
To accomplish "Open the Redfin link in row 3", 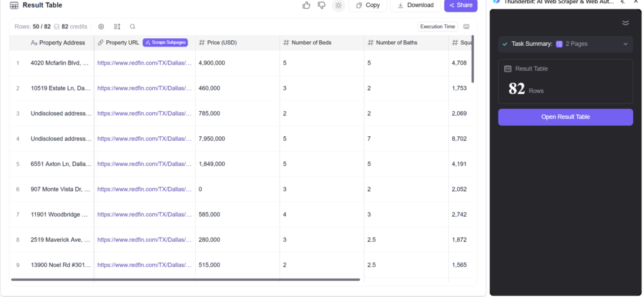I will [145, 114].
